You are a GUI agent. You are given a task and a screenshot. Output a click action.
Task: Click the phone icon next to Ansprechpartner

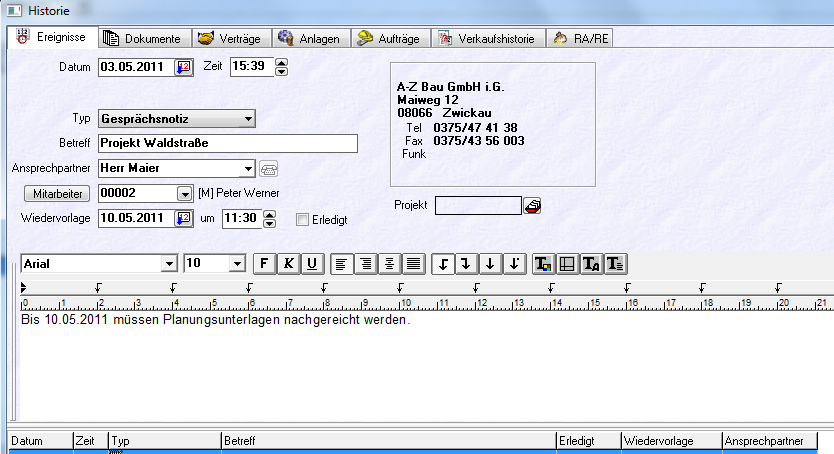point(269,168)
